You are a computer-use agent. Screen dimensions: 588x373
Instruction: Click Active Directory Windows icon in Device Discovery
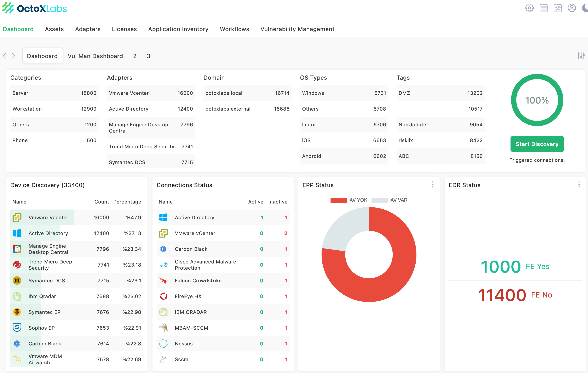click(17, 233)
